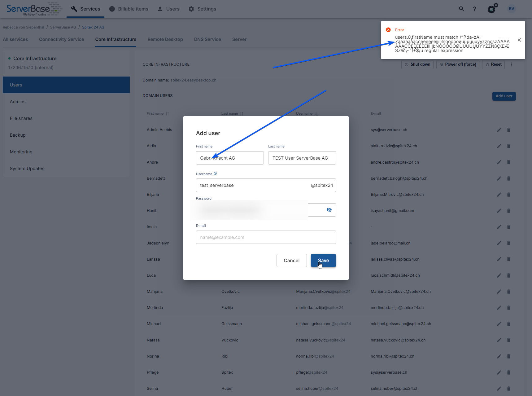The image size is (532, 396).
Task: Save the new user
Action: coord(323,261)
